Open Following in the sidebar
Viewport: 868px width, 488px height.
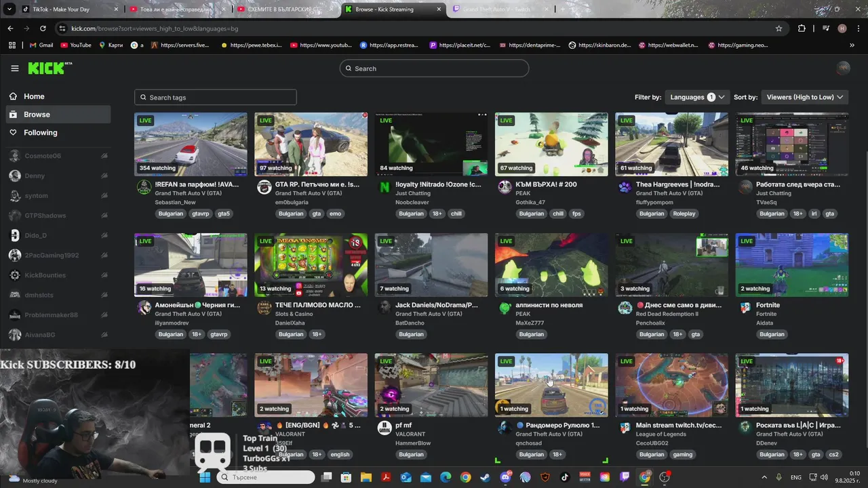pos(58,133)
